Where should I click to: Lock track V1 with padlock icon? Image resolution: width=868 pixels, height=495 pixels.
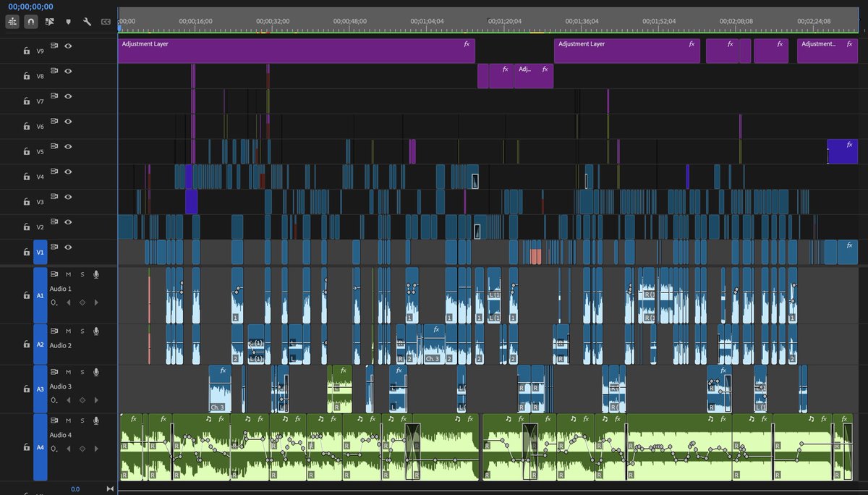click(x=26, y=253)
